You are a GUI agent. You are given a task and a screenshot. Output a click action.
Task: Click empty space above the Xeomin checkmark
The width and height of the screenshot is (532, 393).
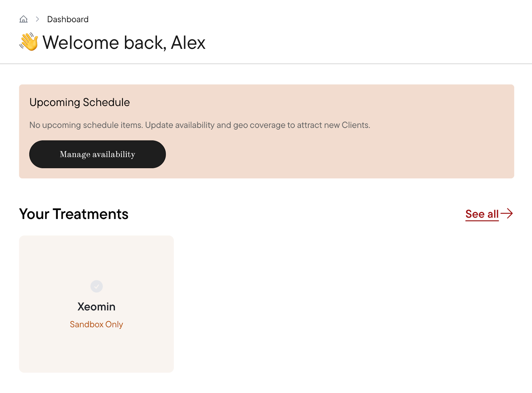click(x=96, y=257)
